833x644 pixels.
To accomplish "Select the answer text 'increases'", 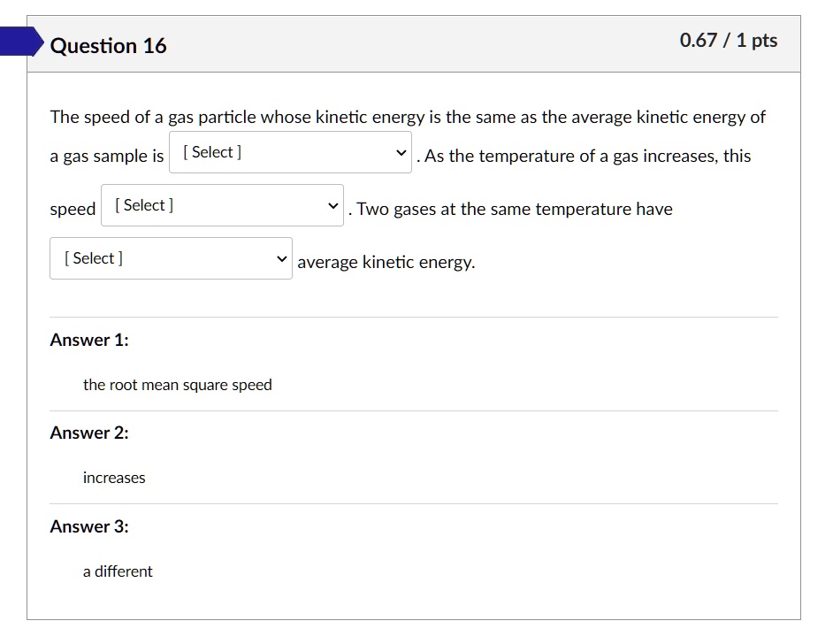I will (114, 478).
